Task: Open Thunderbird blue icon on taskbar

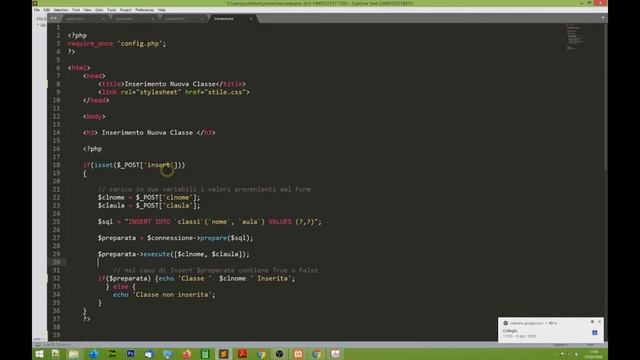Action: click(93, 354)
